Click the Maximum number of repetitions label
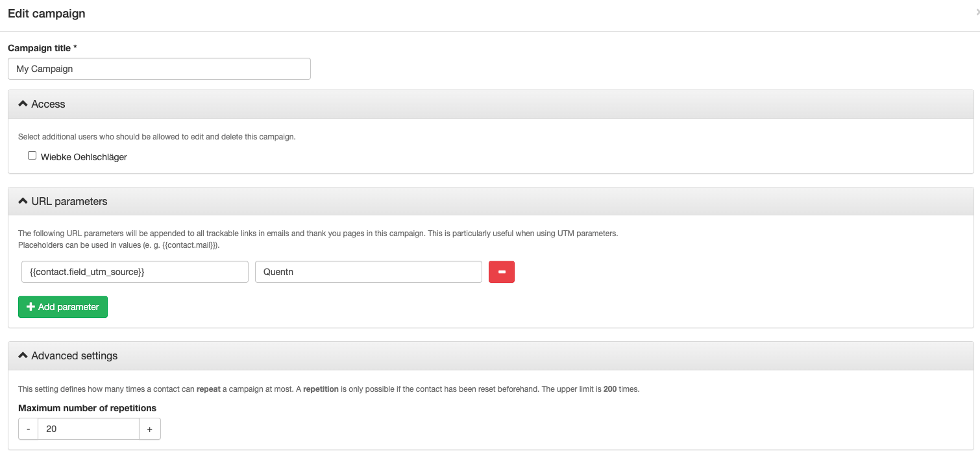Screen dimensions: 980x456 coord(87,408)
